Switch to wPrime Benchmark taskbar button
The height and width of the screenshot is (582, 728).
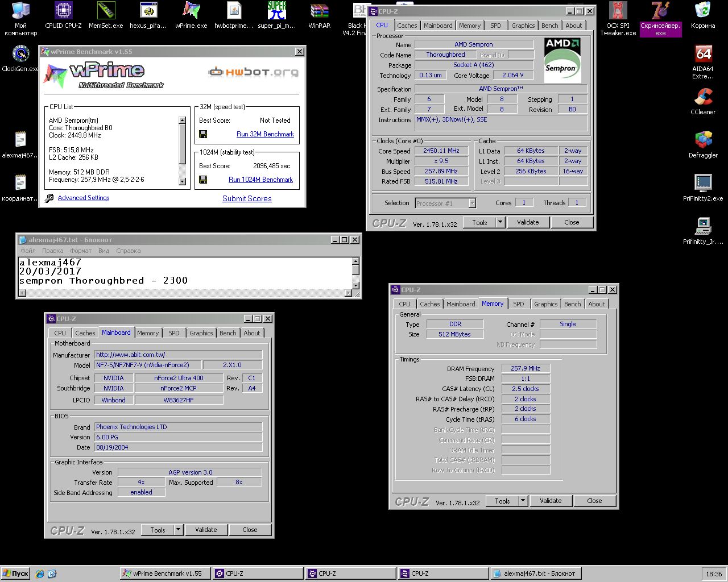pos(166,573)
